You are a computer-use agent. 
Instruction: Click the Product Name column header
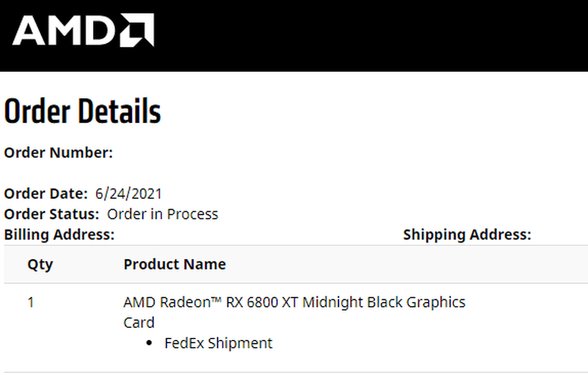pos(175,264)
